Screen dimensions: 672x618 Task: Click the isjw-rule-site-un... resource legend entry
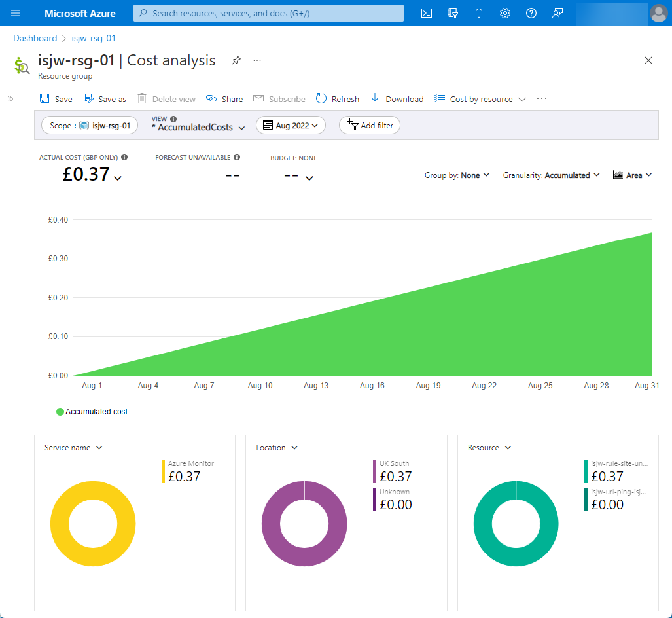pyautogui.click(x=616, y=471)
